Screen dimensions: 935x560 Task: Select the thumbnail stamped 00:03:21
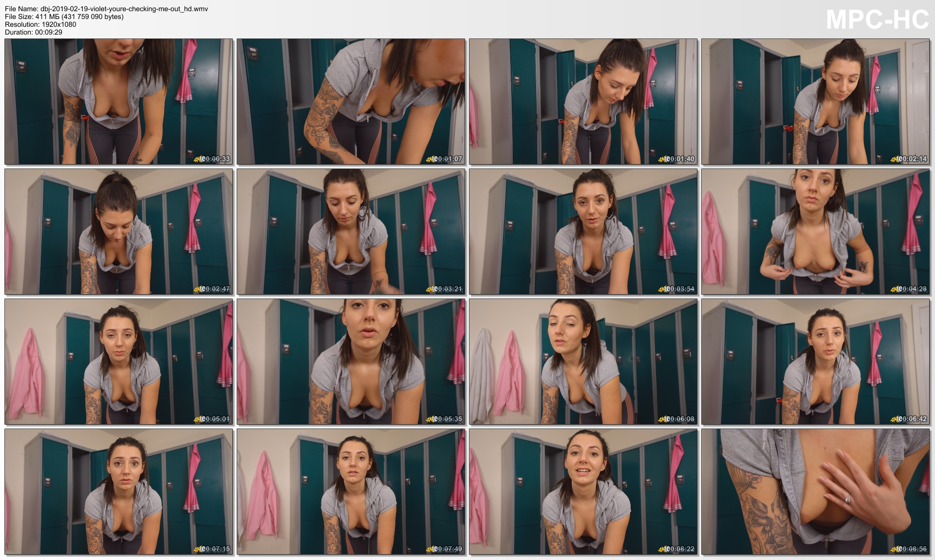(351, 231)
